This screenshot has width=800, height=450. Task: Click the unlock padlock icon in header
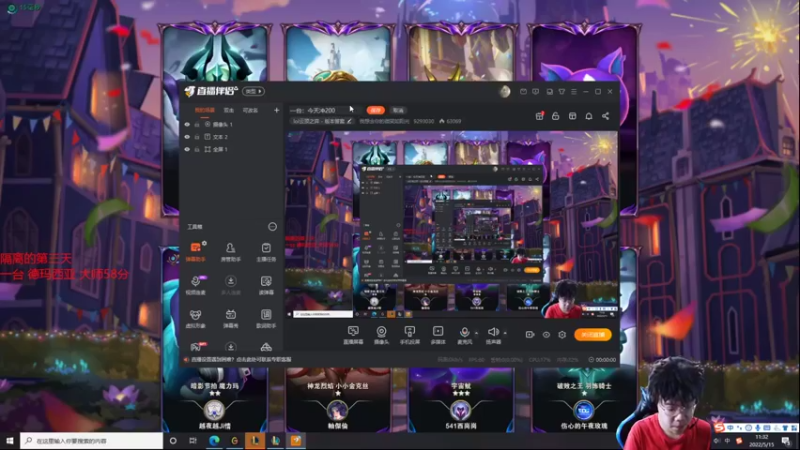point(556,116)
